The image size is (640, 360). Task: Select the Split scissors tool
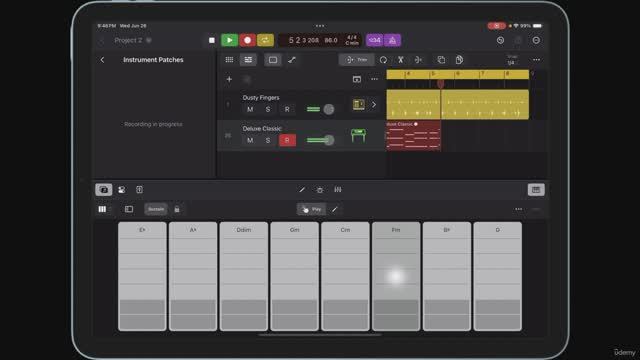[x=401, y=60]
